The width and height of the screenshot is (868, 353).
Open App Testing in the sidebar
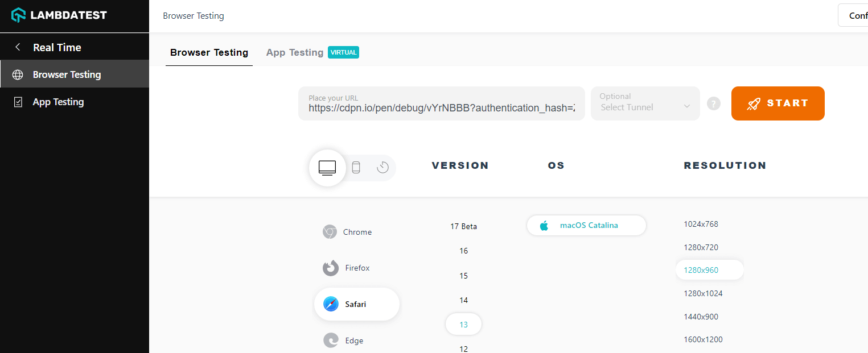75,102
